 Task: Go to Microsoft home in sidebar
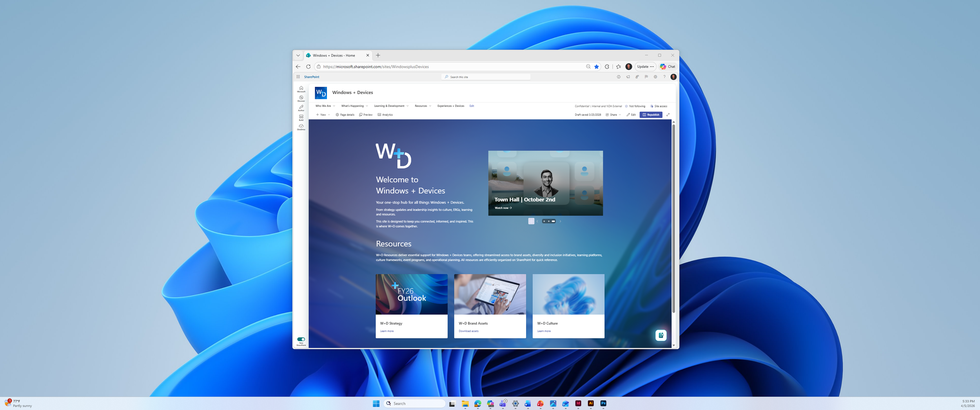(x=301, y=89)
